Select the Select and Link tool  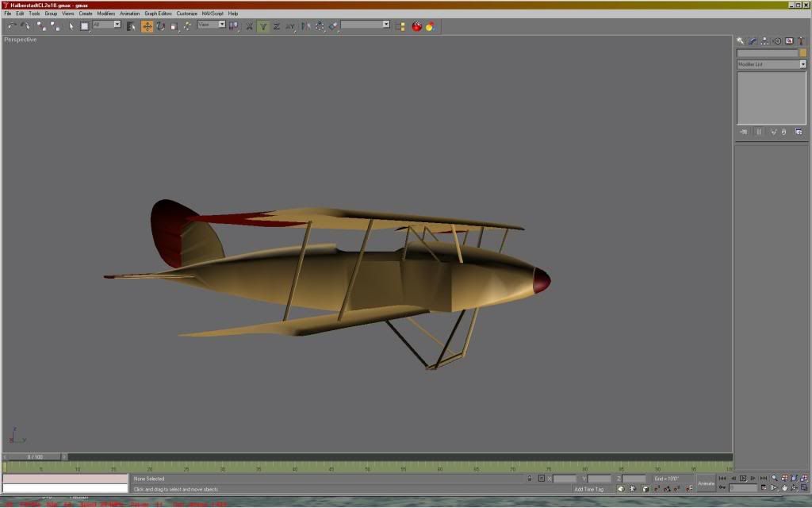(41, 26)
